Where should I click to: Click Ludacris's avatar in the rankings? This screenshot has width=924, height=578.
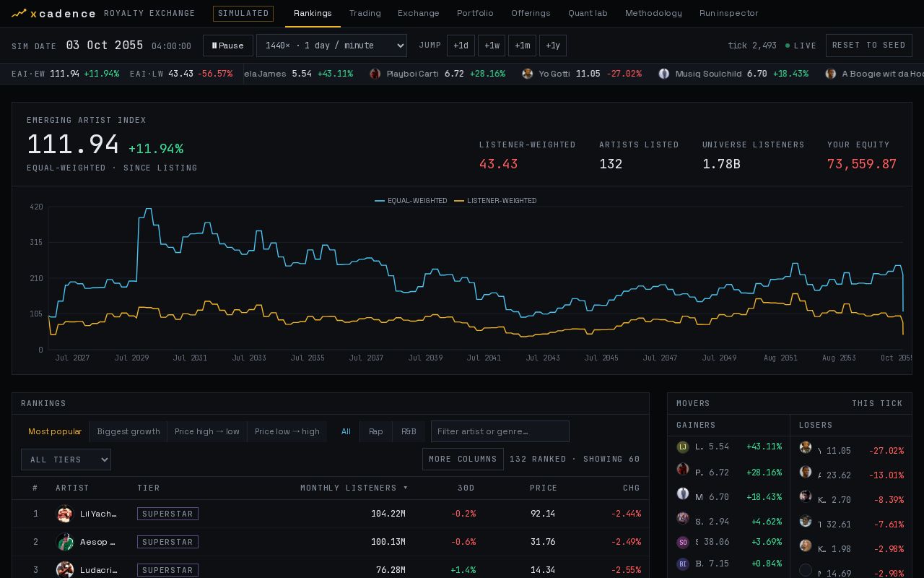pos(65,570)
